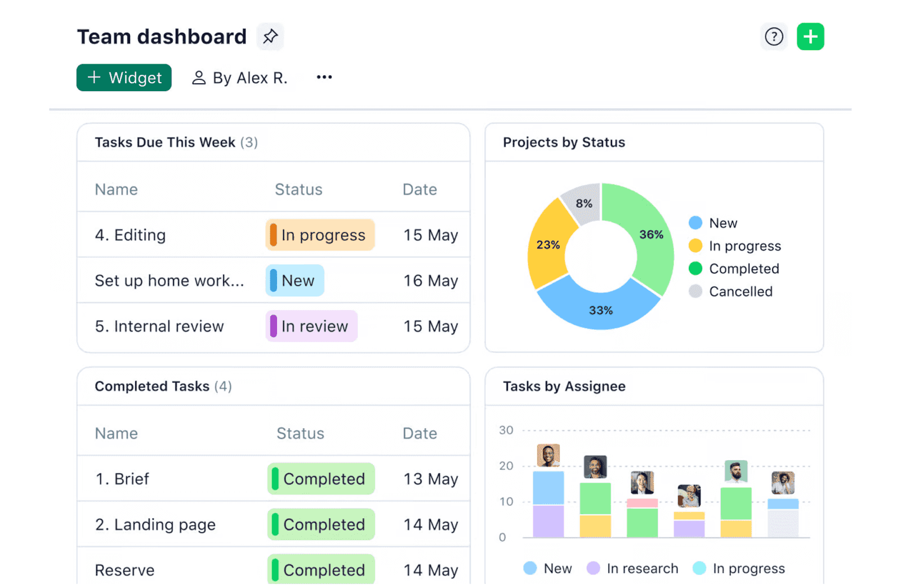Expand the Completed Tasks panel header
901x588 pixels.
(162, 387)
